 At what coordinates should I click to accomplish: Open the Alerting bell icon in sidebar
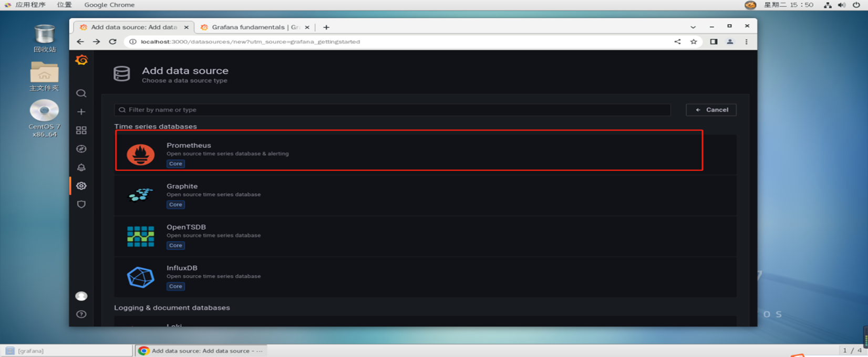81,167
